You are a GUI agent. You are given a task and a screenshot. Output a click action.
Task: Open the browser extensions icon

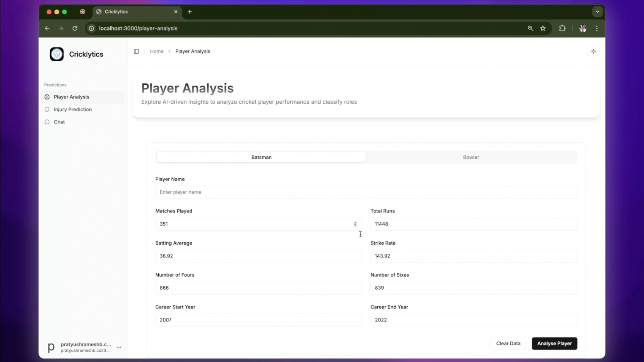(562, 28)
